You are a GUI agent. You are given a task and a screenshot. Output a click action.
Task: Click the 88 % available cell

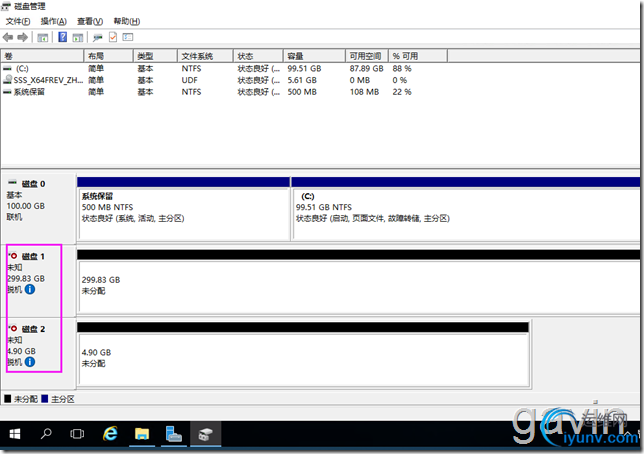point(402,69)
